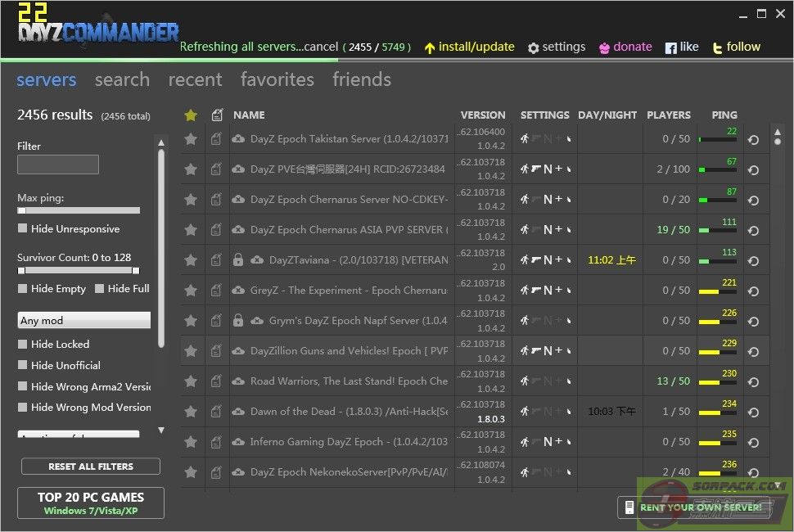
Task: Click the settings gear icon
Action: click(x=534, y=48)
